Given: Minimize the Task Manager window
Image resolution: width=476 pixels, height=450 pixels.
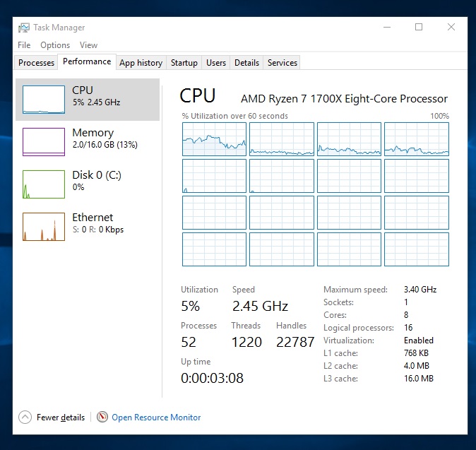Looking at the screenshot, I should pyautogui.click(x=387, y=27).
